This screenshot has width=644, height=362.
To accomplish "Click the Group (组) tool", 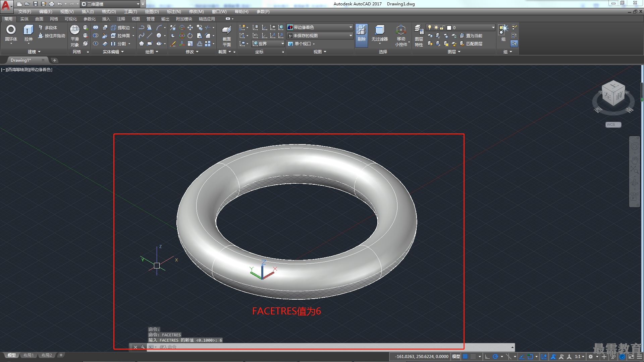I will pyautogui.click(x=503, y=33).
